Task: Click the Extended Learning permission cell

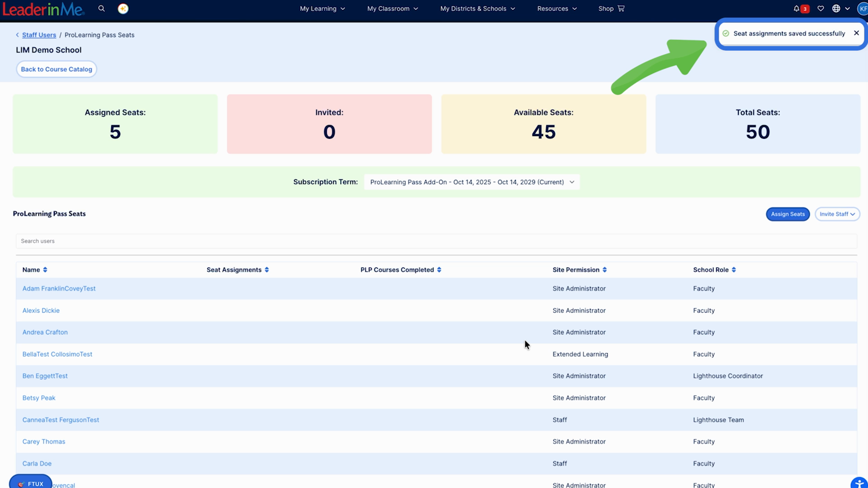Action: pos(580,354)
